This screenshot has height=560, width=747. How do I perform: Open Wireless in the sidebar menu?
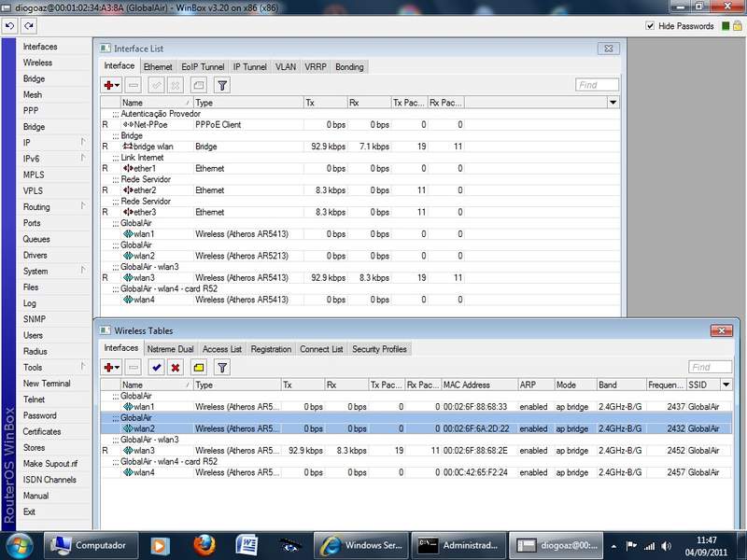click(x=37, y=63)
